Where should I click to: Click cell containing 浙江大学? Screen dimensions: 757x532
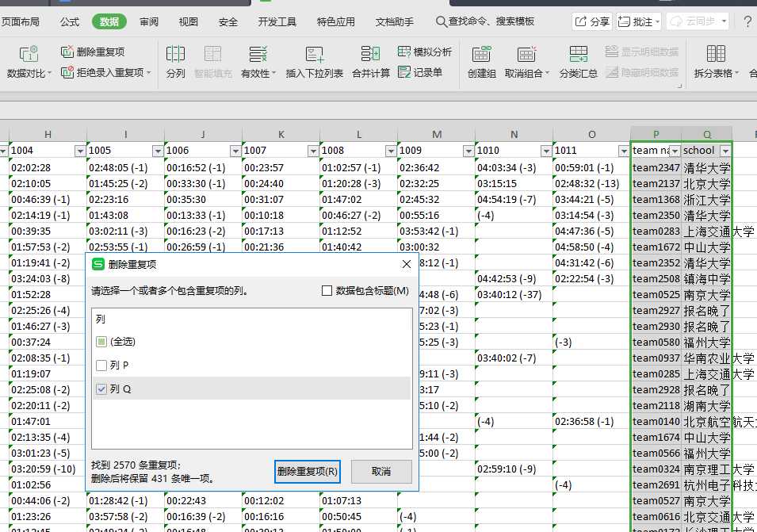coord(707,199)
